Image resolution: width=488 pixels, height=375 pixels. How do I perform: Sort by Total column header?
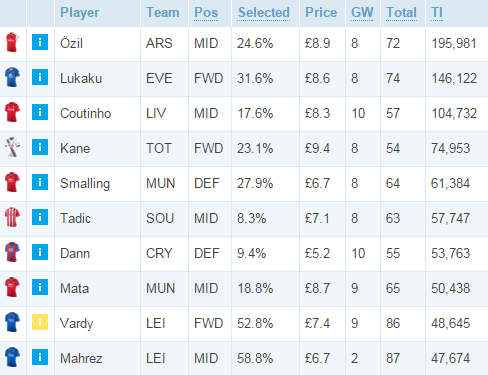tap(401, 13)
